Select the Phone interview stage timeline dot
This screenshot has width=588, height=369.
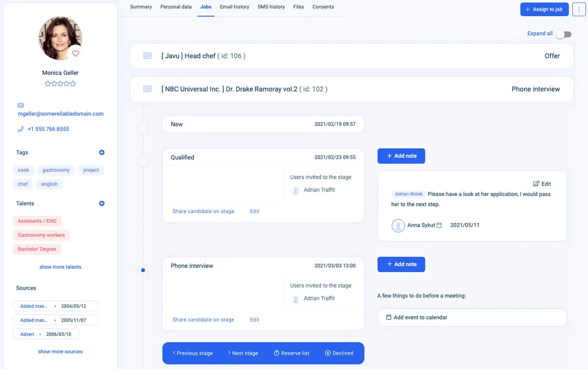tap(143, 270)
